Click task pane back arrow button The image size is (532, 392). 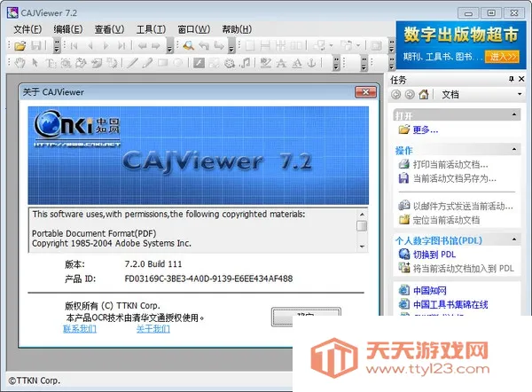[396, 94]
